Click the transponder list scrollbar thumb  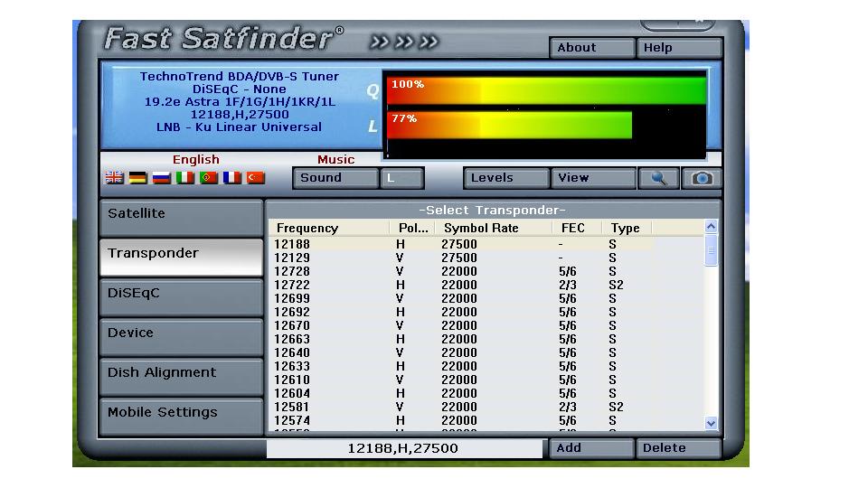[712, 250]
